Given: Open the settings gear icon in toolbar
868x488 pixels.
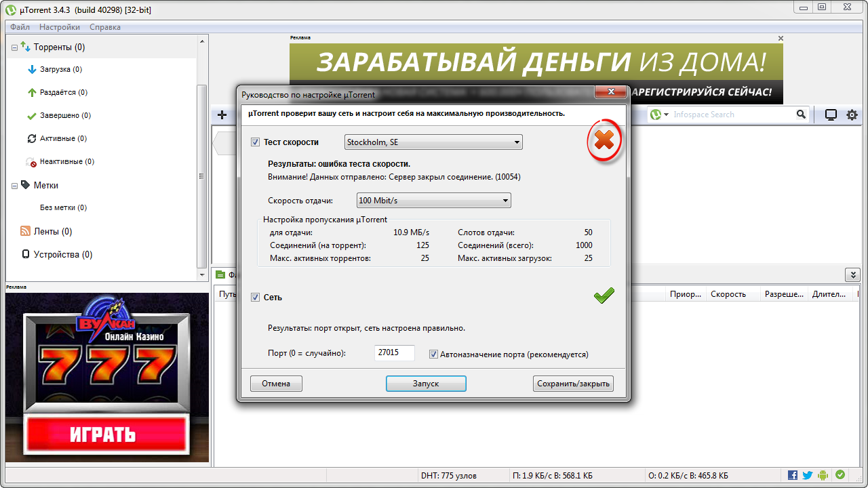Looking at the screenshot, I should click(x=852, y=115).
